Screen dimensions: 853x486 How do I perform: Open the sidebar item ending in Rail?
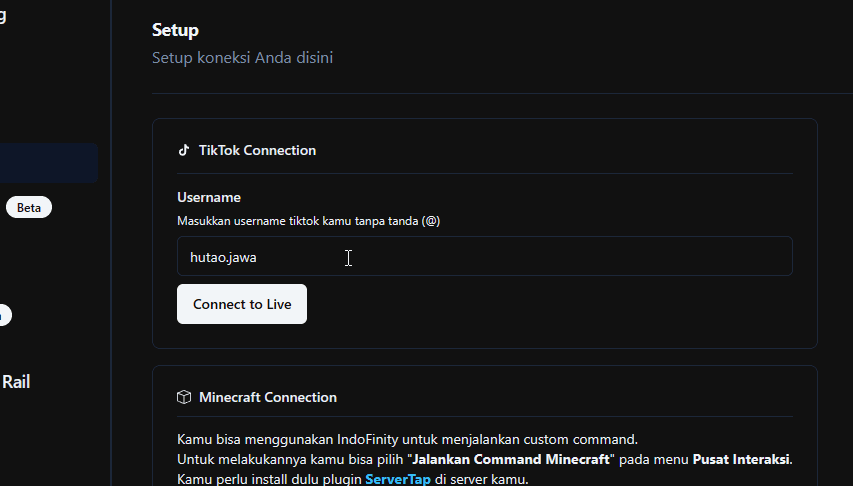[16, 381]
